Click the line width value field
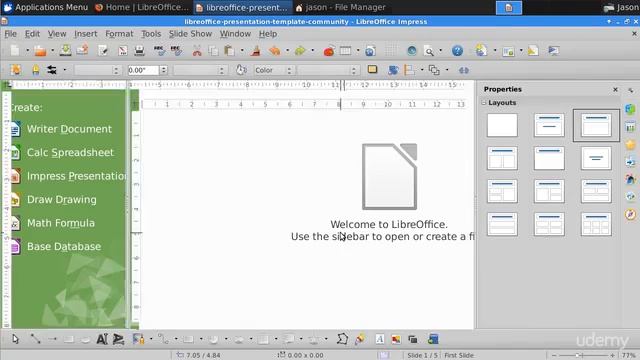The image size is (640, 360). [x=143, y=70]
